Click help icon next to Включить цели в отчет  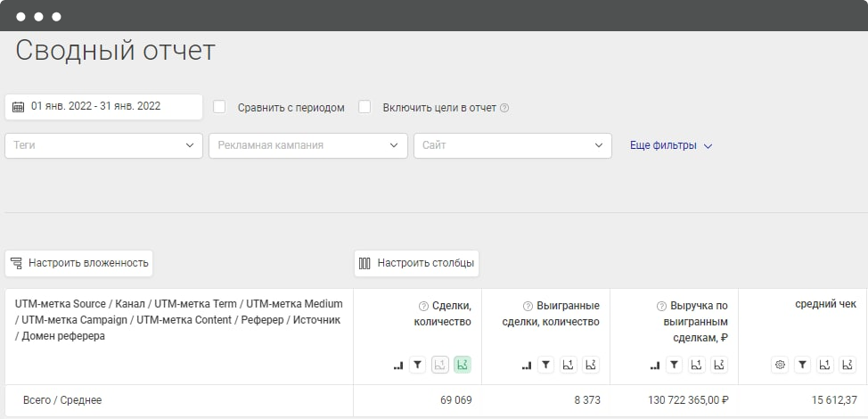coord(504,109)
